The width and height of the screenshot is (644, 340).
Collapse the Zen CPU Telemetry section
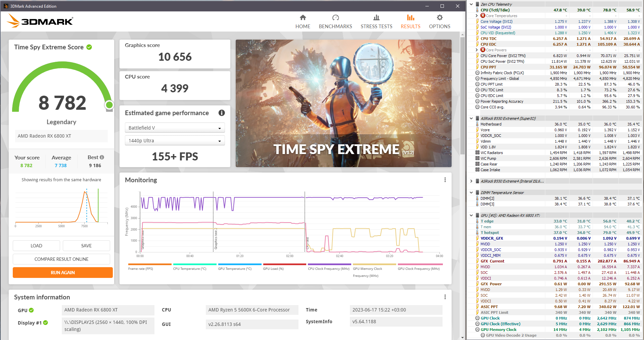click(x=471, y=4)
